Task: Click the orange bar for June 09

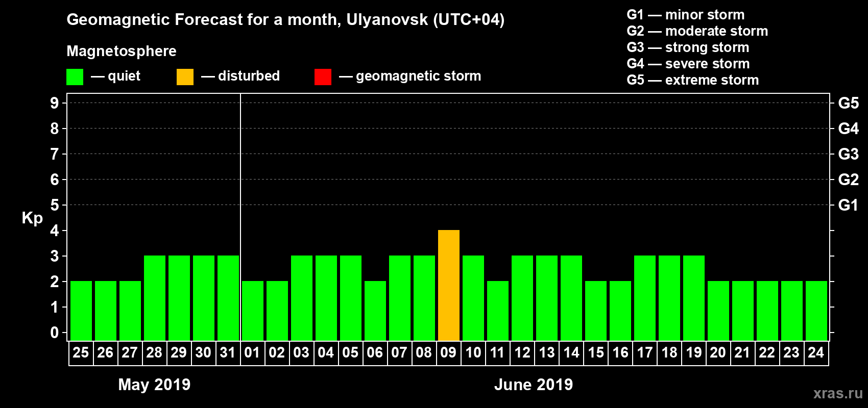Action: 449,285
